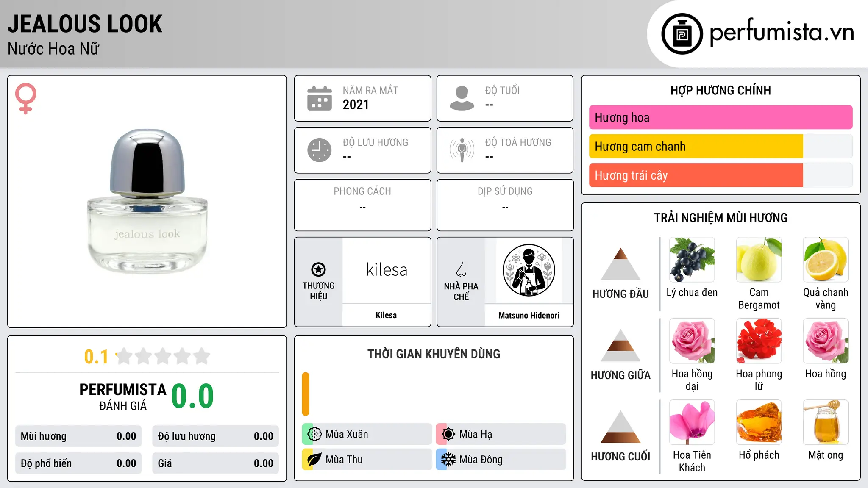Viewport: 868px width, 488px height.
Task: Open the perfumista.vn site wordmark
Action: point(782,32)
